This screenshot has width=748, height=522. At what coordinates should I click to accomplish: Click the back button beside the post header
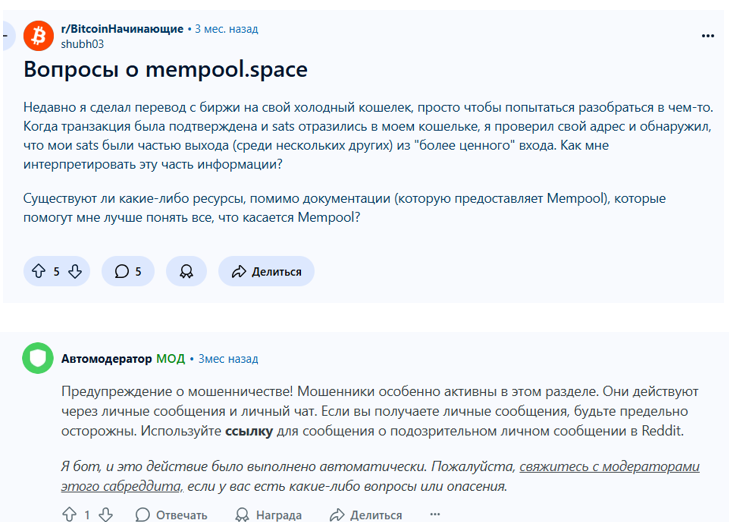point(8,36)
